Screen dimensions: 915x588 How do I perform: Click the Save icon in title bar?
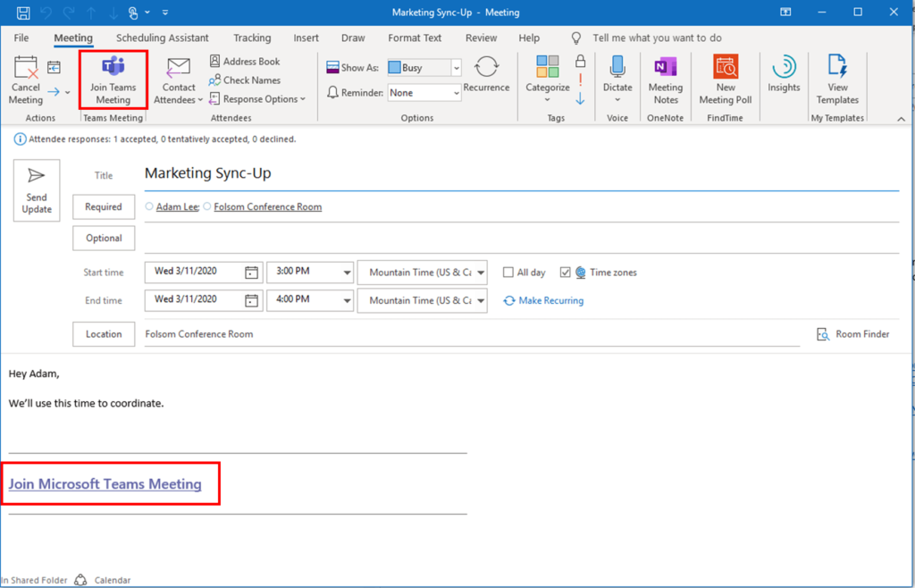click(22, 13)
